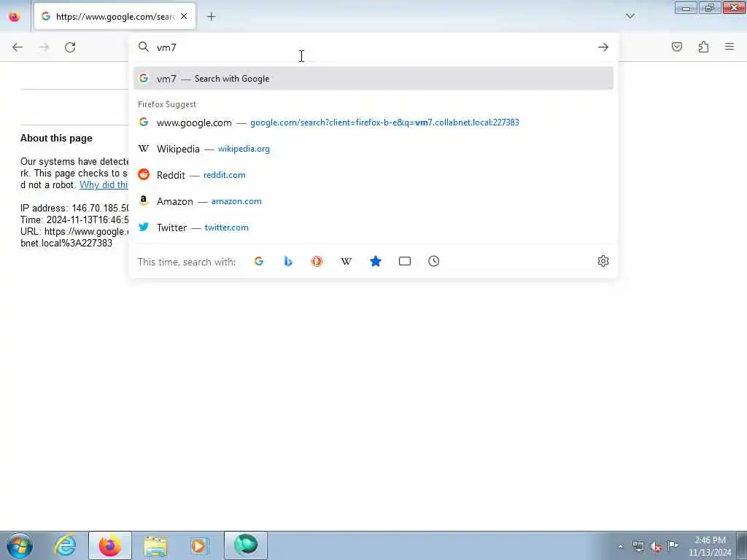Click the Action Center flag icon
The height and width of the screenshot is (560, 747).
[673, 545]
